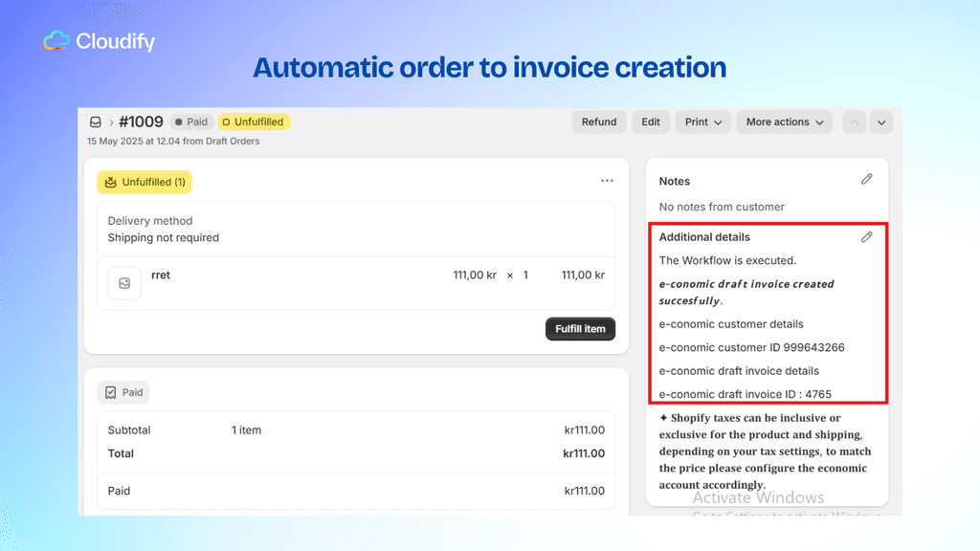Screen dimensions: 980x551
Task: Click the up chevron for the previous order
Action: point(854,121)
